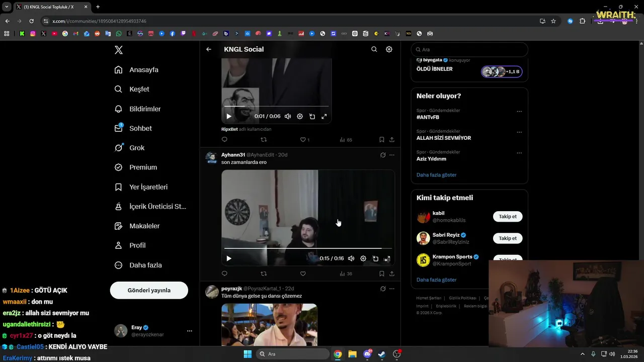Open more options for Ayhann31 post
Screen dimensions: 644x362
[x=392, y=155]
